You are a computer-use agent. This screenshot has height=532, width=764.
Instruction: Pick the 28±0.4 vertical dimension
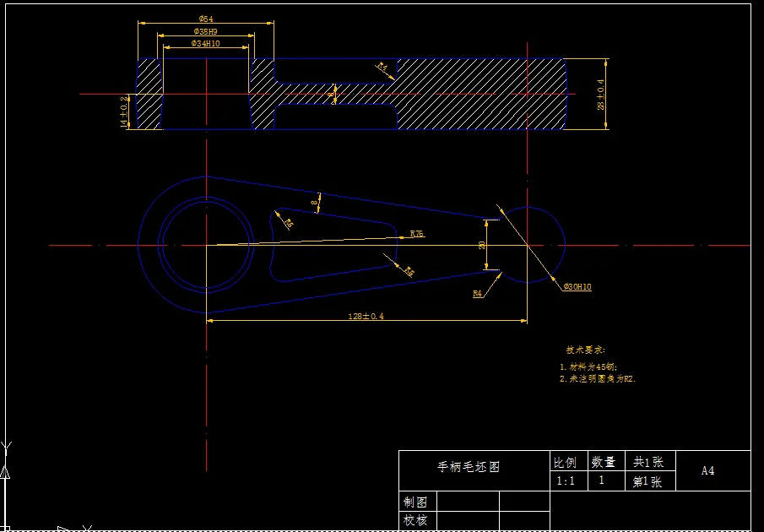tap(601, 95)
